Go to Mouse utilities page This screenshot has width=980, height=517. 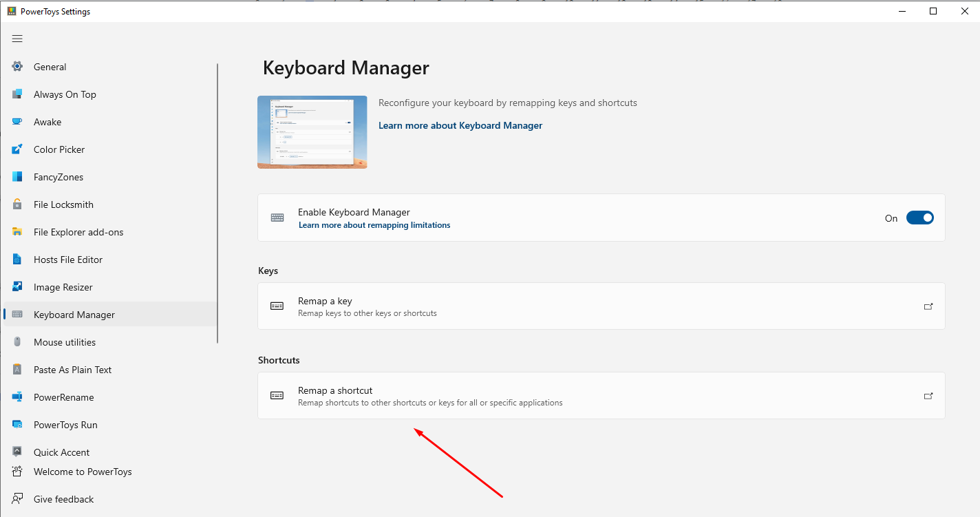pos(65,342)
